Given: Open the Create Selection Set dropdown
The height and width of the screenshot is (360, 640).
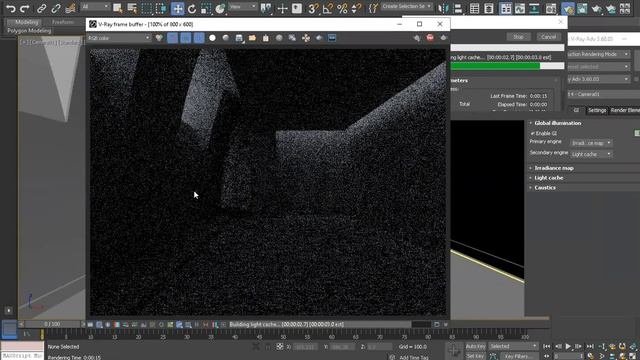Looking at the screenshot, I should click(407, 7).
